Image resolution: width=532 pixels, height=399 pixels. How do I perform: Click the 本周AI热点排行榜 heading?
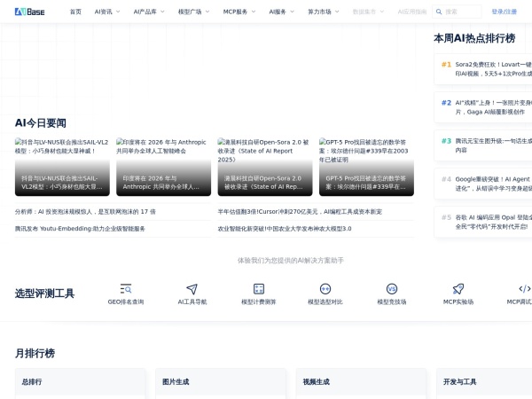pos(474,38)
